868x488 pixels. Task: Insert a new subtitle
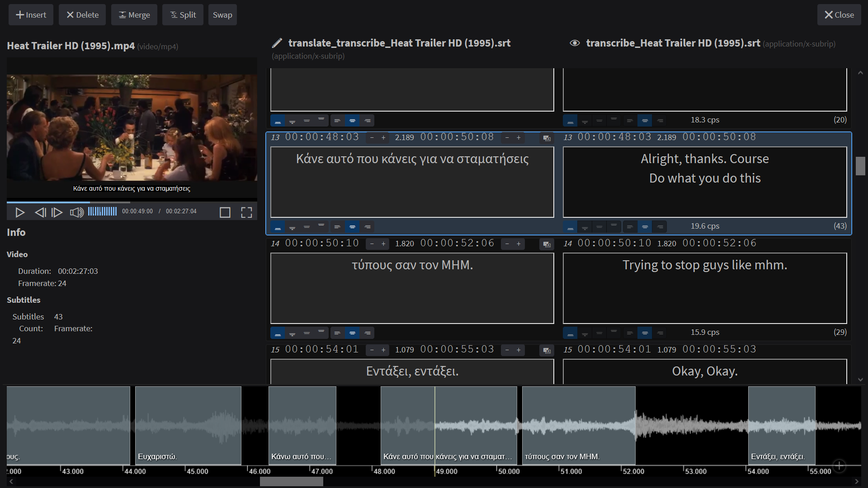[x=31, y=15]
